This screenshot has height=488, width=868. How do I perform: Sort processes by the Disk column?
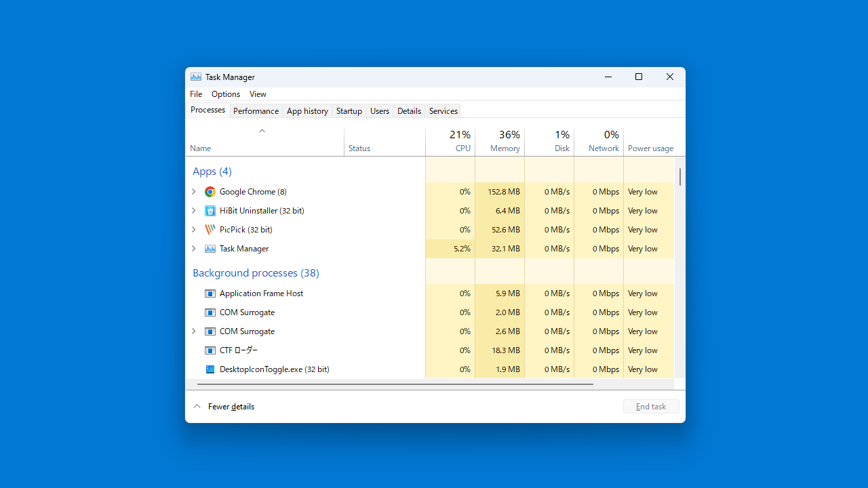(549, 142)
